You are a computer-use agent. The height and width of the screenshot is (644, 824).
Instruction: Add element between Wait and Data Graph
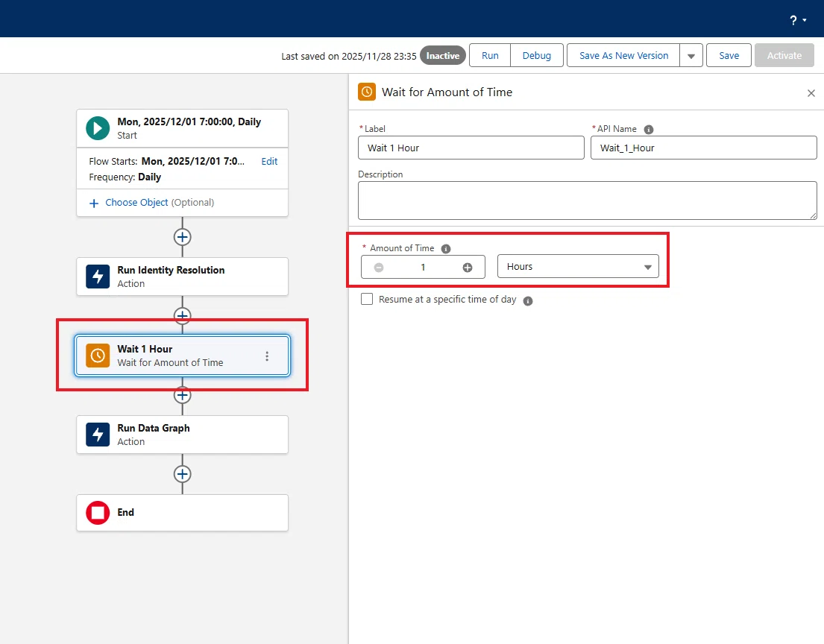183,395
